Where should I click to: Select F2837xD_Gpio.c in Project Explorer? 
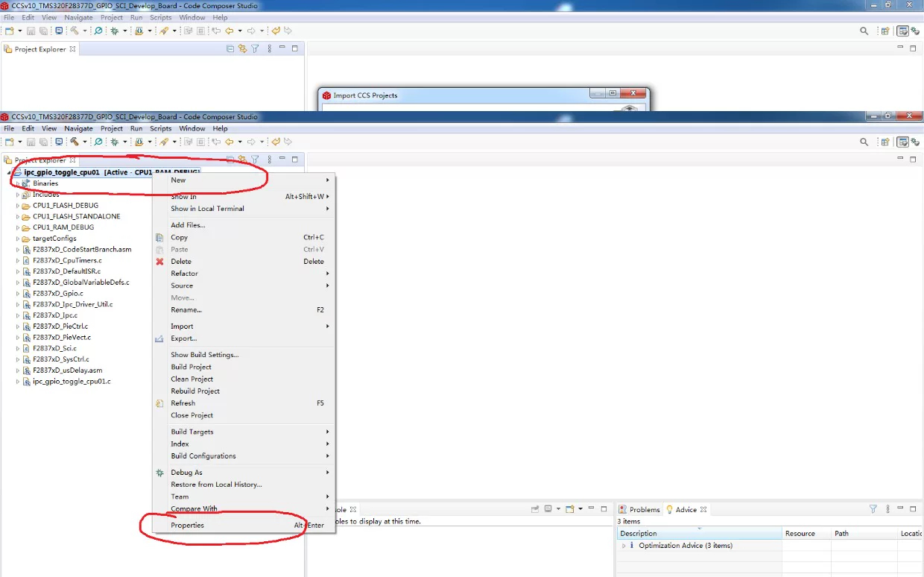click(58, 294)
